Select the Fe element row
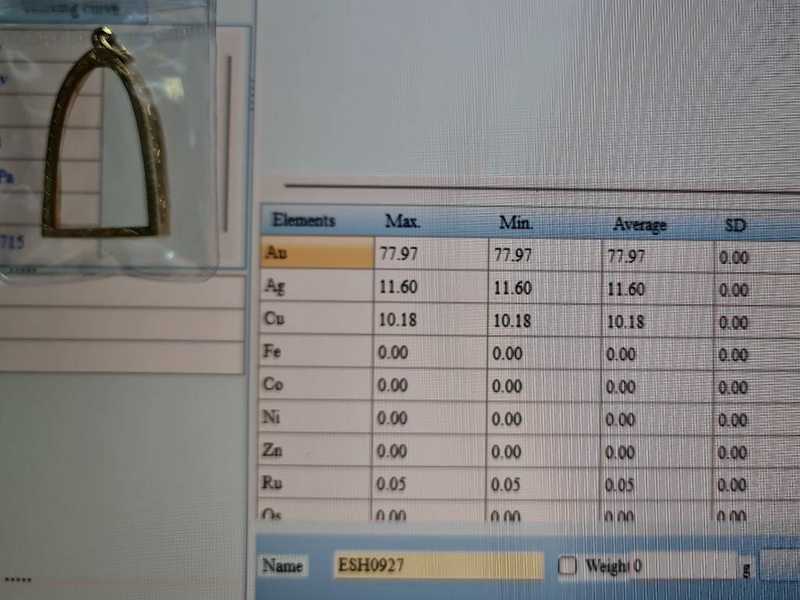The height and width of the screenshot is (600, 800). coord(315,352)
